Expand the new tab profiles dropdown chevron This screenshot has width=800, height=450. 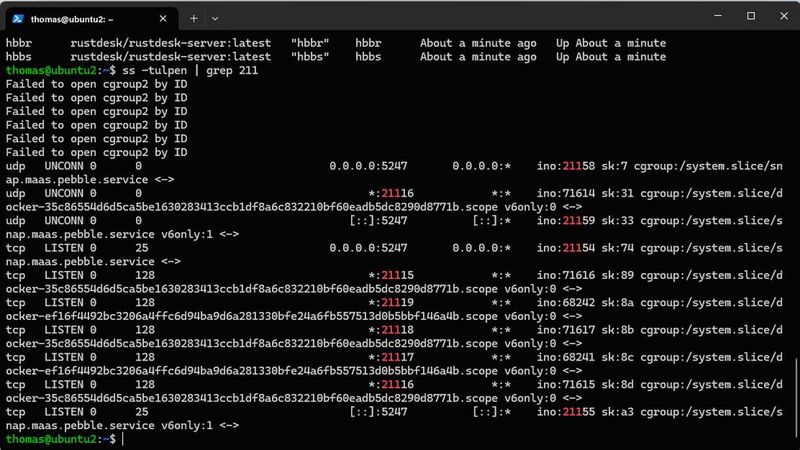click(x=215, y=19)
